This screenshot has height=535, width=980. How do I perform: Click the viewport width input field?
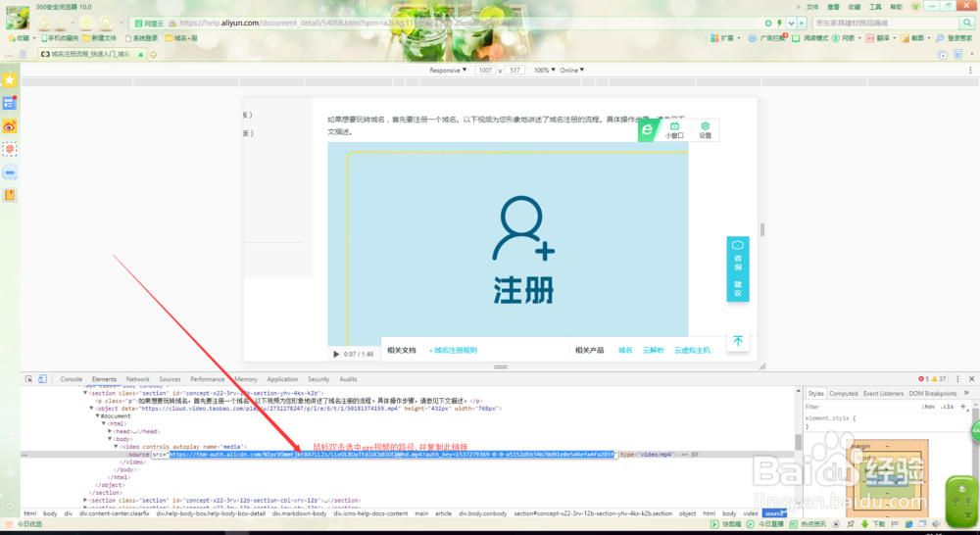point(486,70)
